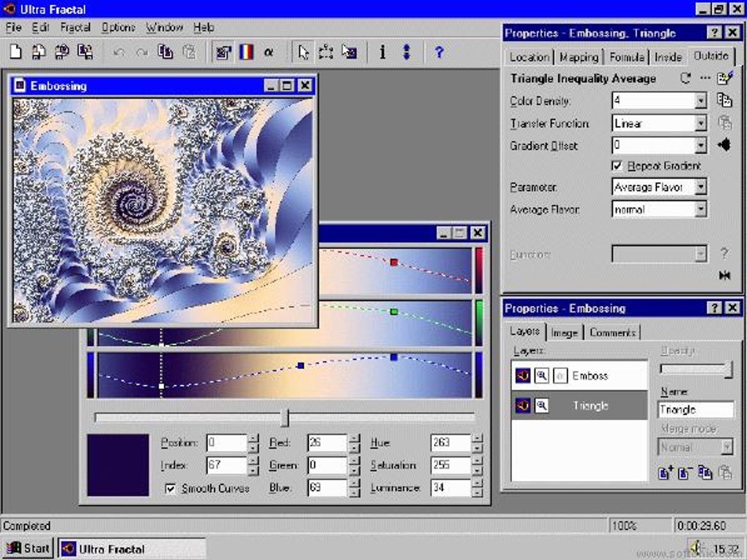Viewport: 747px width, 560px height.
Task: Open the Options menu
Action: tap(118, 28)
